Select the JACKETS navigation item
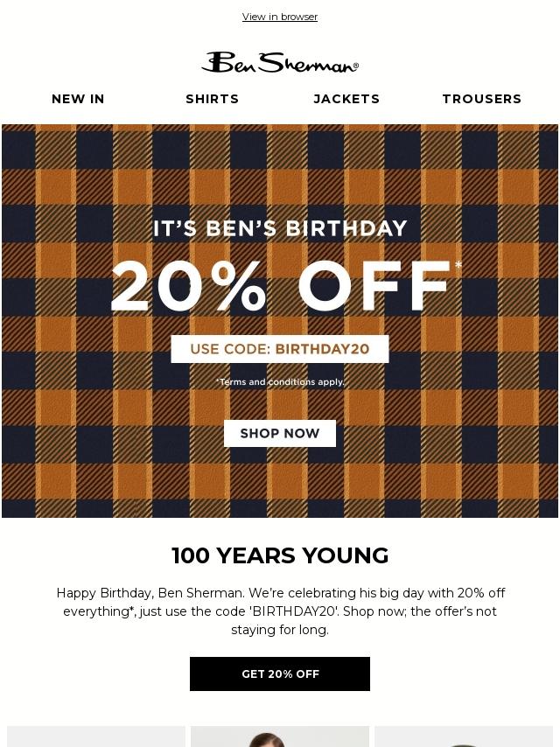Viewport: 560px width, 747px height. point(346,99)
